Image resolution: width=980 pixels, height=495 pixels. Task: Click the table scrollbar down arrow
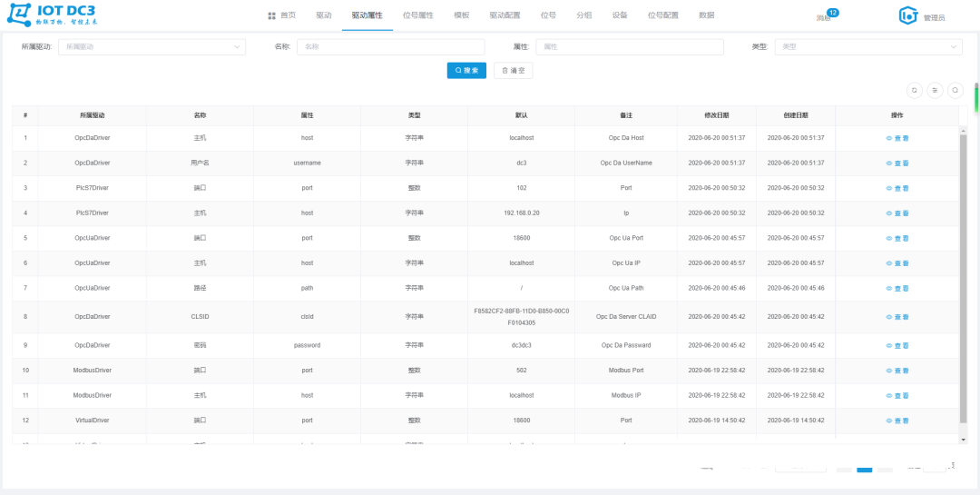(x=963, y=440)
